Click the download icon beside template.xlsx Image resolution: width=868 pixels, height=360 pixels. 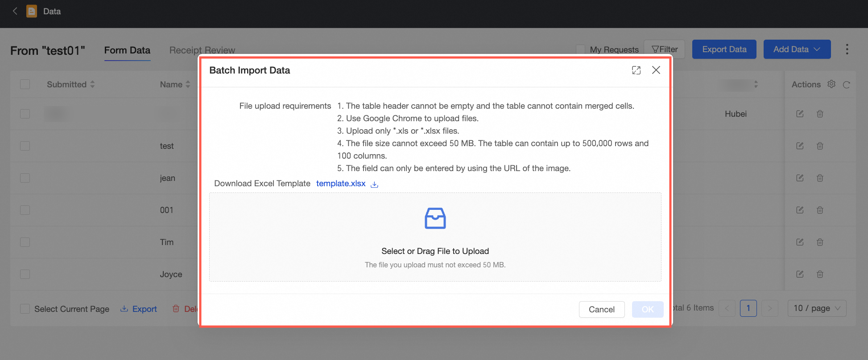[375, 184]
